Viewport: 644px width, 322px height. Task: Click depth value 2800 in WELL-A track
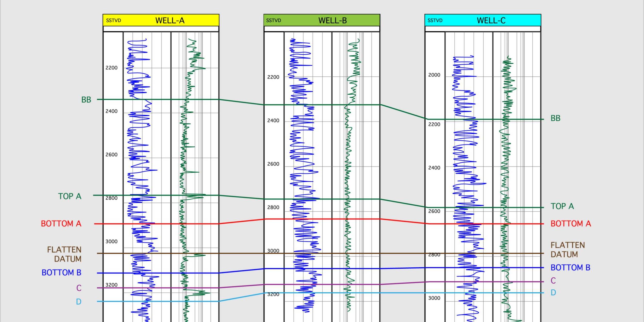111,198
